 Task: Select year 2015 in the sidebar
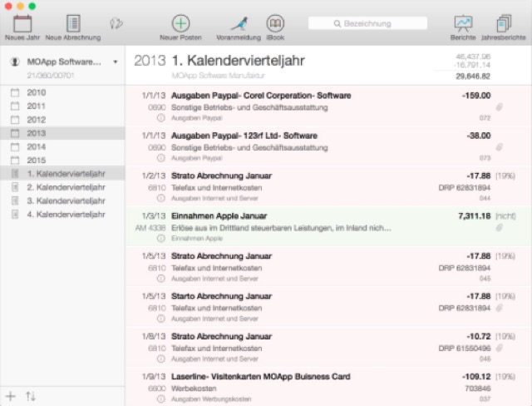pos(36,160)
